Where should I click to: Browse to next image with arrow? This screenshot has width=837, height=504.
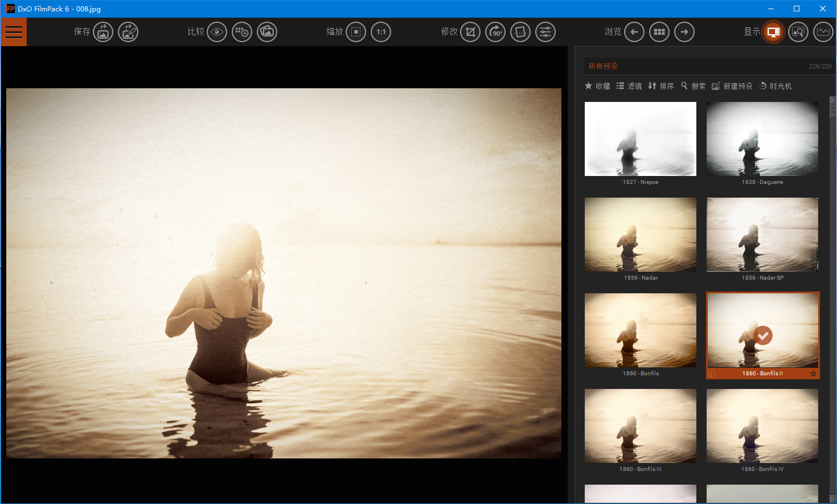684,32
